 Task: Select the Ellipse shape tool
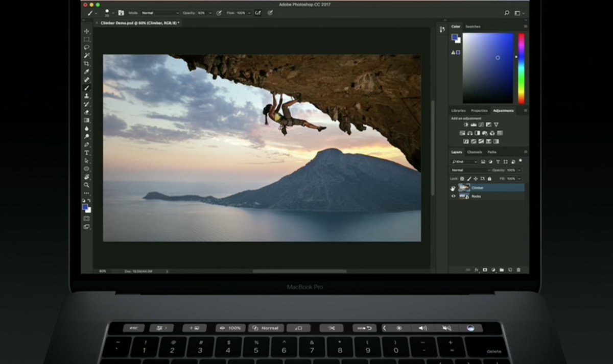pyautogui.click(x=87, y=168)
